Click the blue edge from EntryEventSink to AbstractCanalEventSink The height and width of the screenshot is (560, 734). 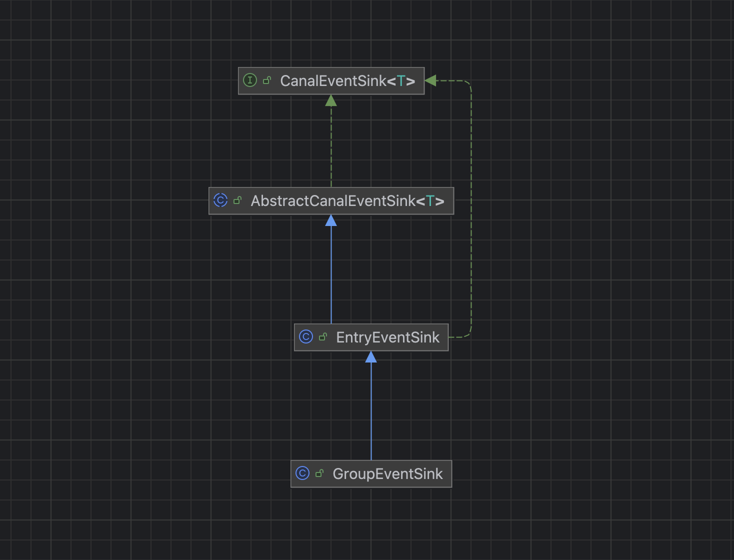coord(331,275)
